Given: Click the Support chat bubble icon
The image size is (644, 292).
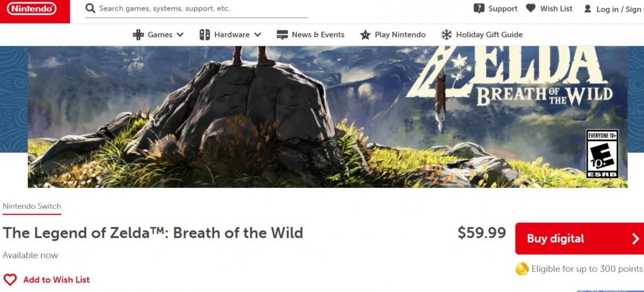Looking at the screenshot, I should pyautogui.click(x=479, y=9).
